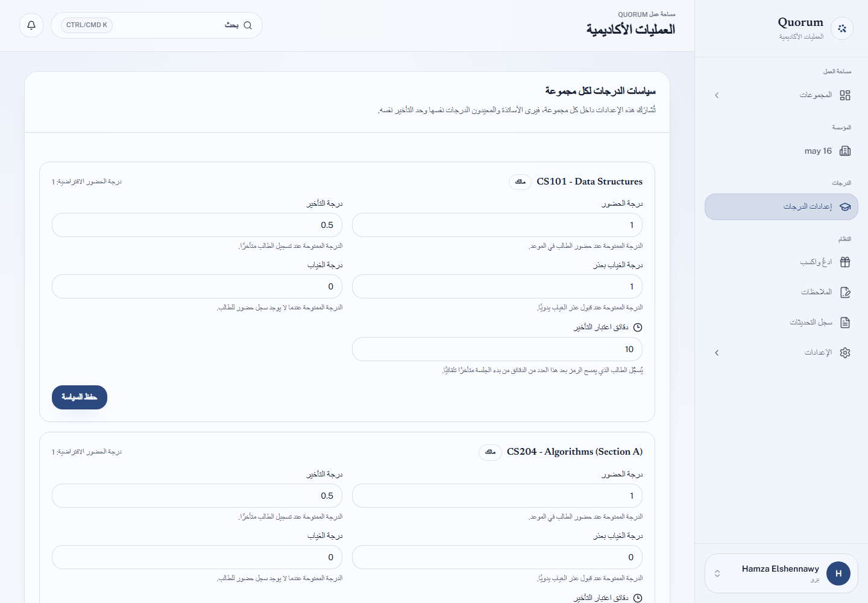Click CS101 درجة التأخير field showing 0.5
This screenshot has width=868, height=603.
click(x=197, y=225)
